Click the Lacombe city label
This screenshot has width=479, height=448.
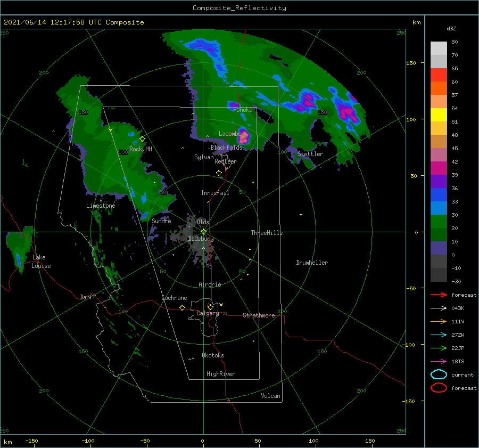click(x=230, y=134)
